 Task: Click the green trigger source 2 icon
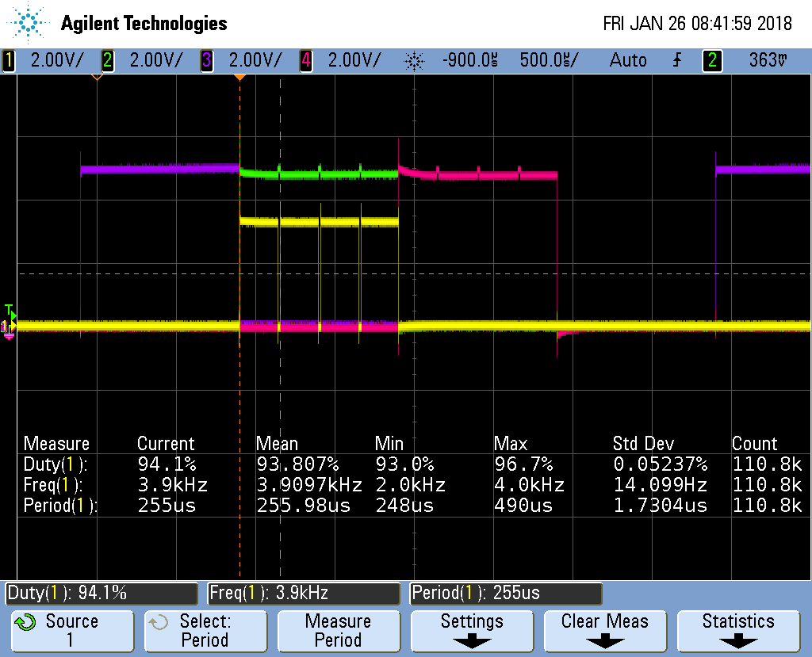(x=711, y=60)
